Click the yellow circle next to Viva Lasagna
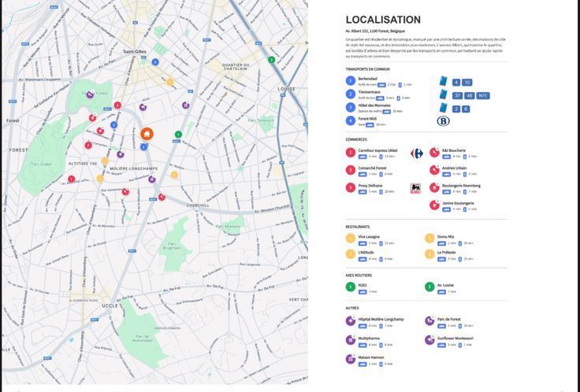The height and width of the screenshot is (392, 580). 351,238
